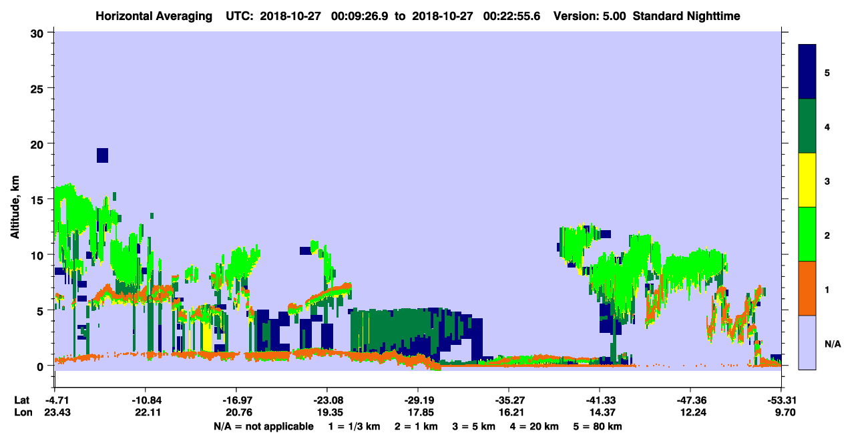Image resolution: width=868 pixels, height=445 pixels.
Task: Click latitude value -41.33
Action: (600, 400)
